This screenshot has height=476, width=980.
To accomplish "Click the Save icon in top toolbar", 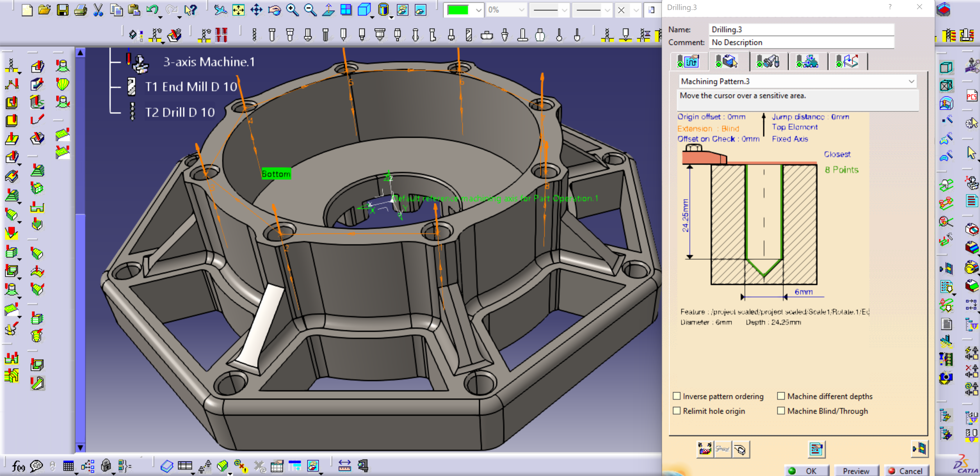I will click(x=63, y=10).
